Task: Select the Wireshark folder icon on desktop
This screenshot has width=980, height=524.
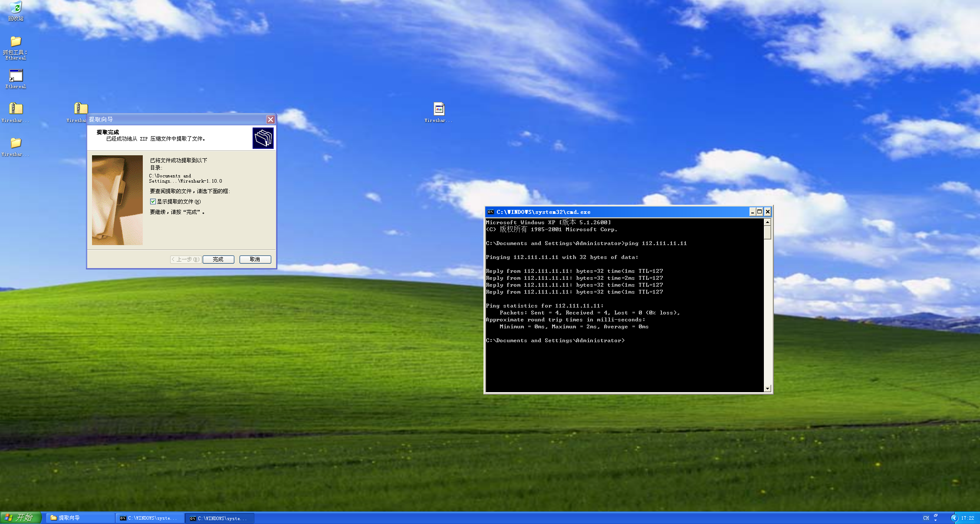Action: point(16,143)
